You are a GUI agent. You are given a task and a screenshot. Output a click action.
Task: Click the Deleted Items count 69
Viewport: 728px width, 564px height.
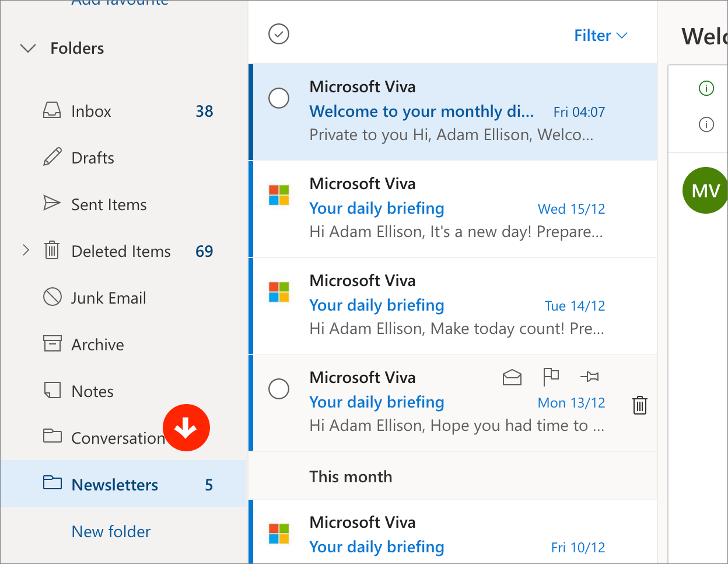click(x=204, y=251)
